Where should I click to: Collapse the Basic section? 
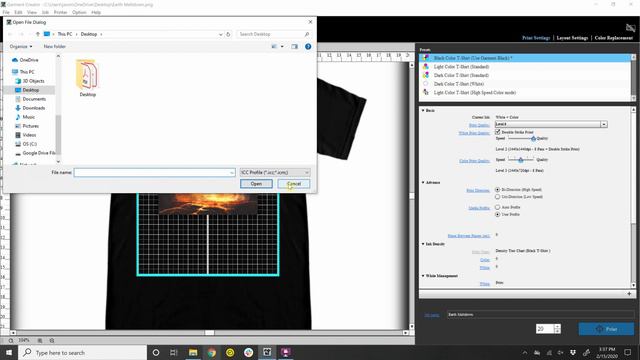tap(423, 110)
